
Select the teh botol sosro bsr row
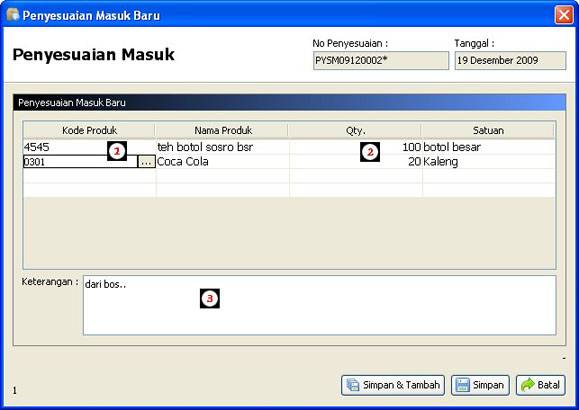[x=289, y=147]
